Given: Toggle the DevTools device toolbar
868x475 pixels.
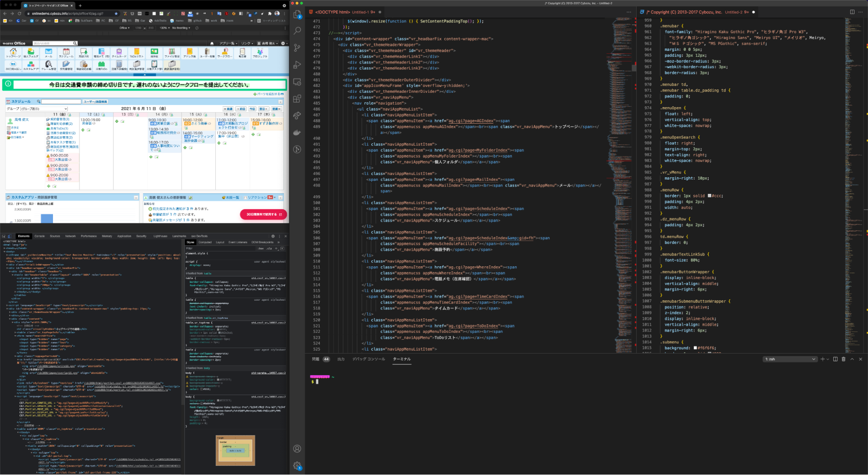Looking at the screenshot, I should (9, 236).
